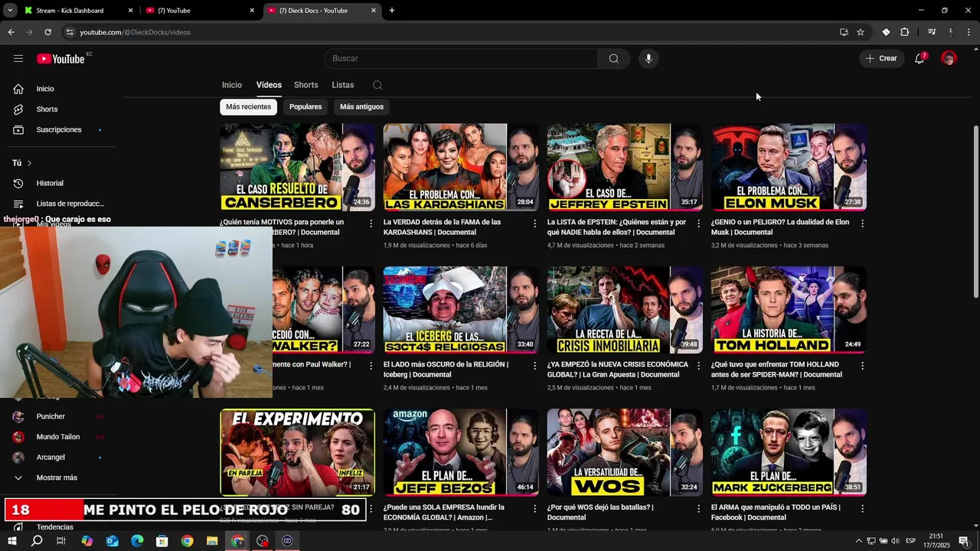Open Microsoft Store from taskbar
This screenshot has width=980, height=551.
tap(162, 541)
